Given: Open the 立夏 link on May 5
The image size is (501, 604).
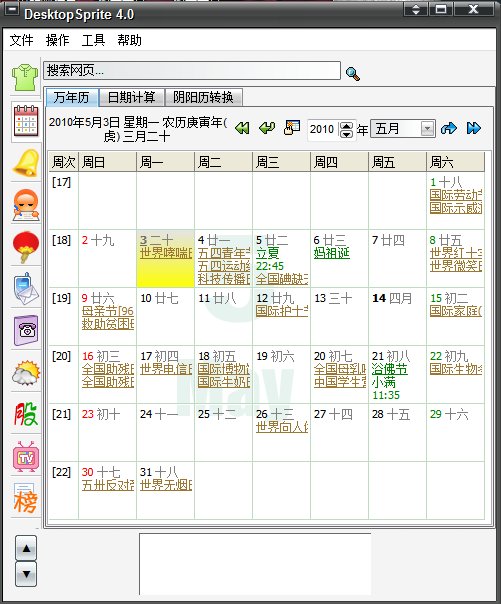Looking at the screenshot, I should pos(268,253).
